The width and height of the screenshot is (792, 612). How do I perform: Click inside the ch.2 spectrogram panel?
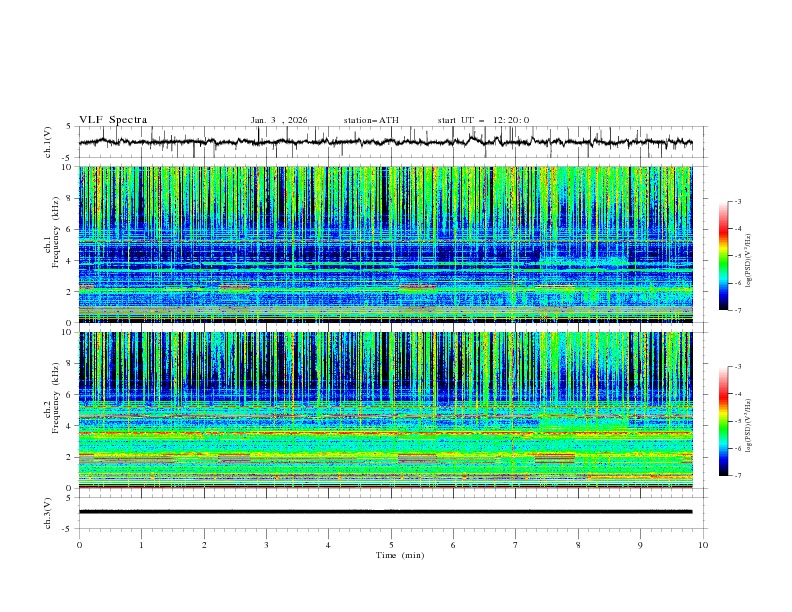point(385,410)
